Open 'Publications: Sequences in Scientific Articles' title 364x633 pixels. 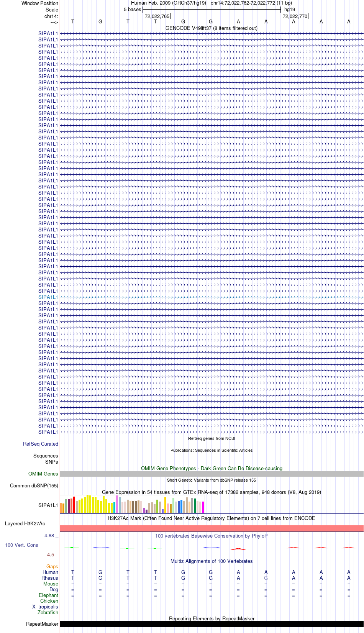[212, 450]
